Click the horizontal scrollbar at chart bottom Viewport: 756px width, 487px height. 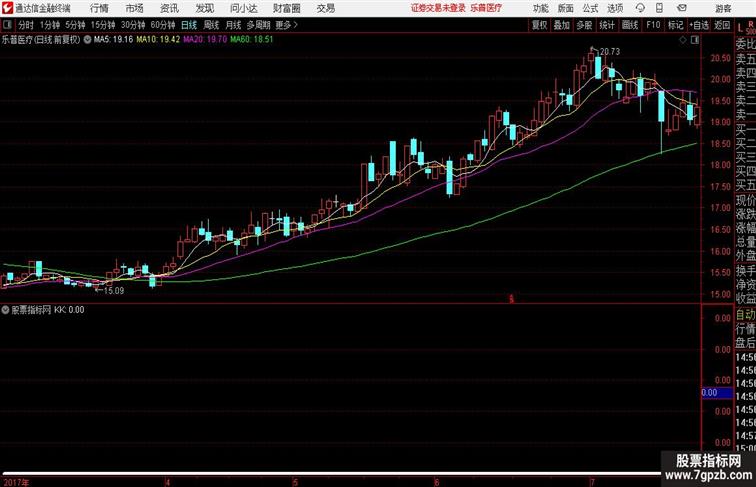tap(330, 474)
